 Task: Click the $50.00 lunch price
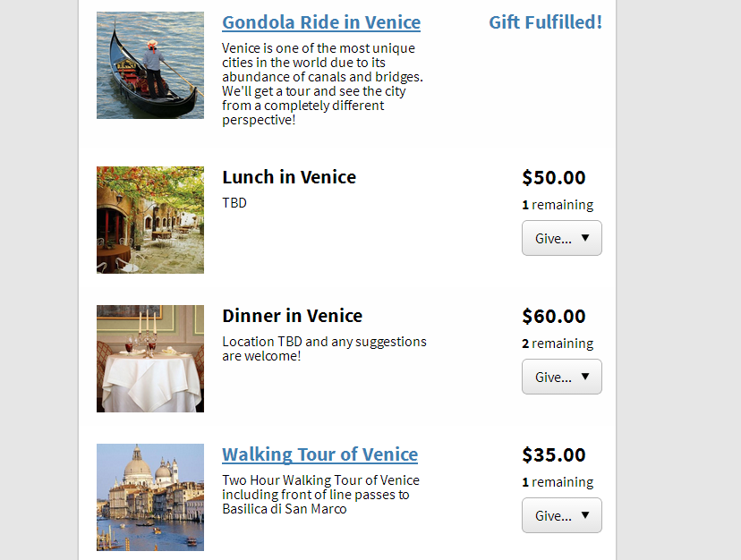coord(554,177)
